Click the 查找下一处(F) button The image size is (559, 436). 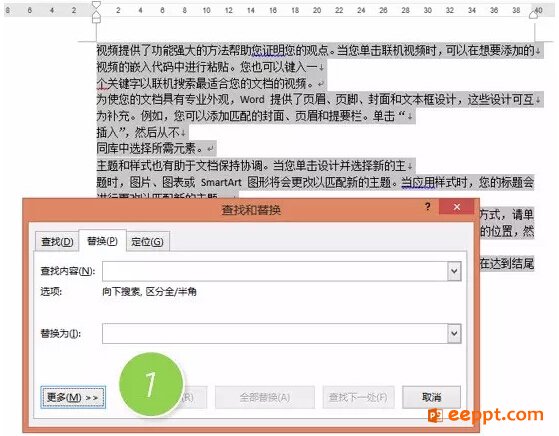(358, 397)
